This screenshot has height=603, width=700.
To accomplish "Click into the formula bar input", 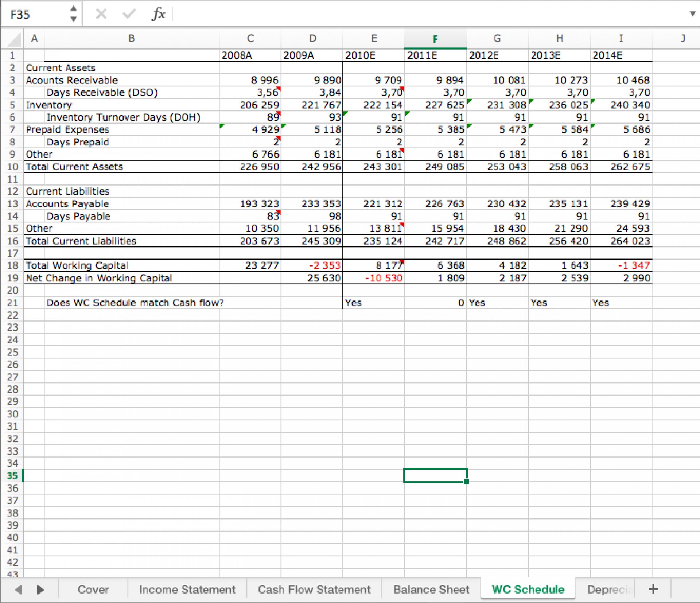I will (x=430, y=14).
